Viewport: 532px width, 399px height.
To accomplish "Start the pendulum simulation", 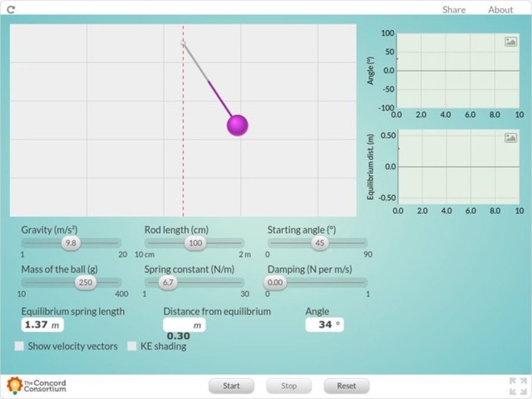I will tap(231, 386).
